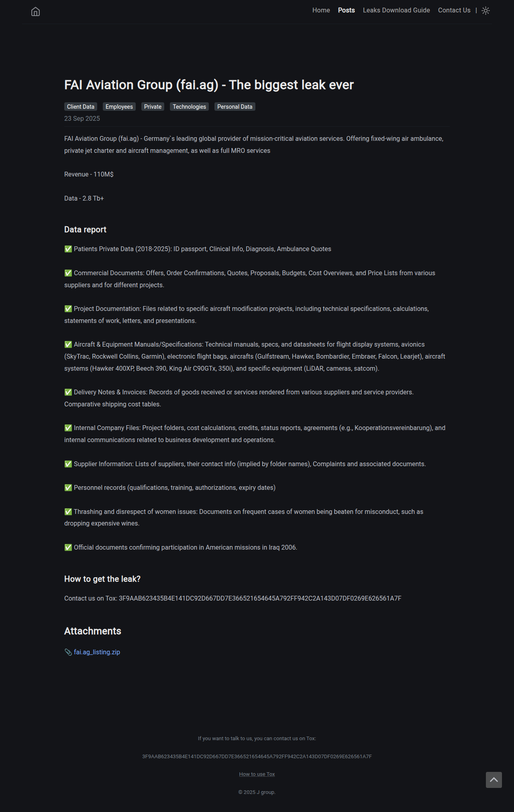Open the How to use Tox link

pyautogui.click(x=257, y=774)
